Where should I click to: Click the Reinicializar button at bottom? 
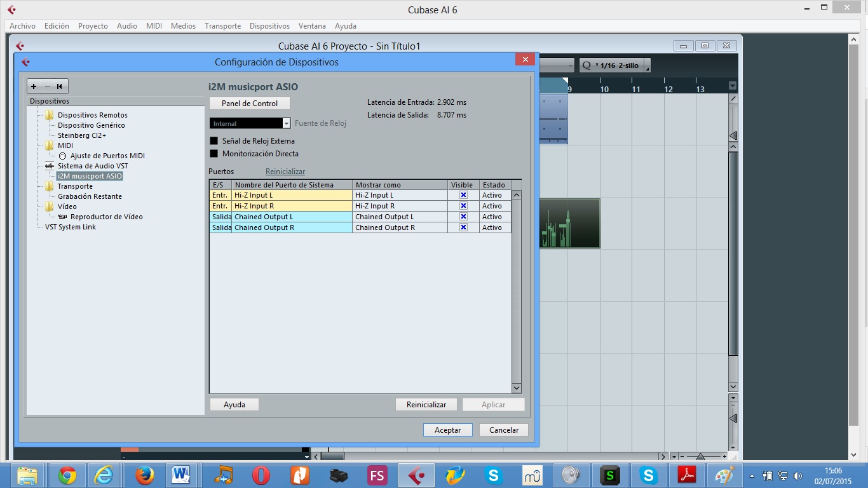pos(426,405)
